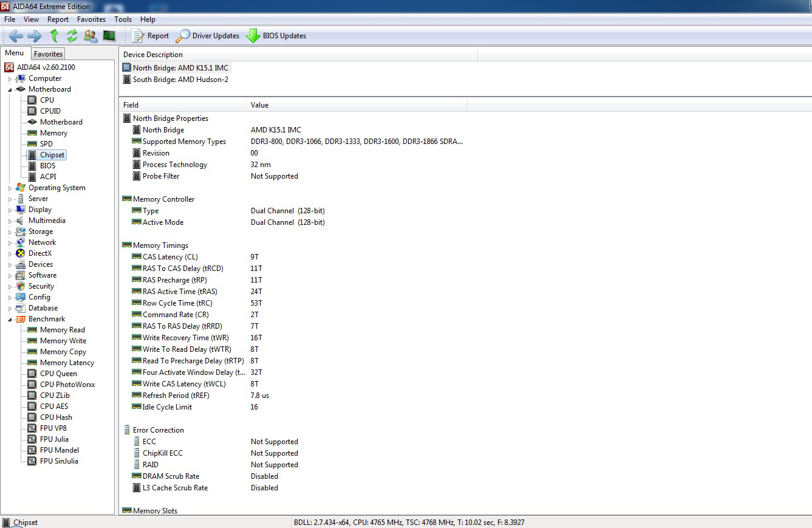Expand the Multimedia tree node

coord(10,221)
